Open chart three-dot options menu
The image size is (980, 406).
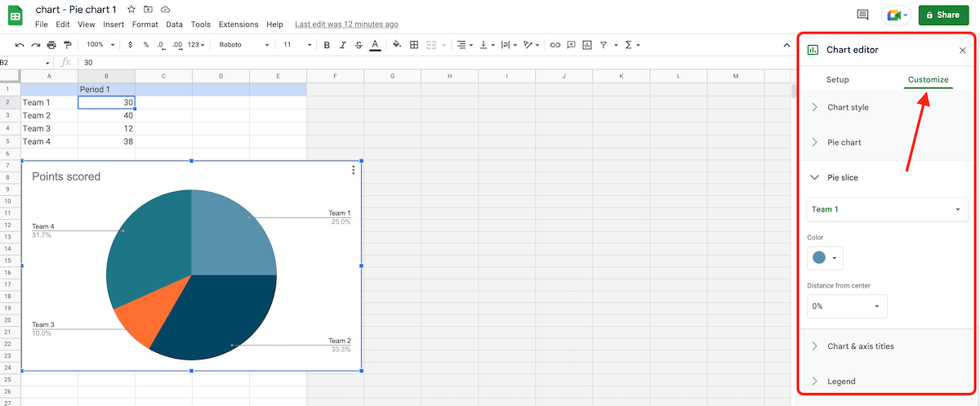(x=353, y=170)
